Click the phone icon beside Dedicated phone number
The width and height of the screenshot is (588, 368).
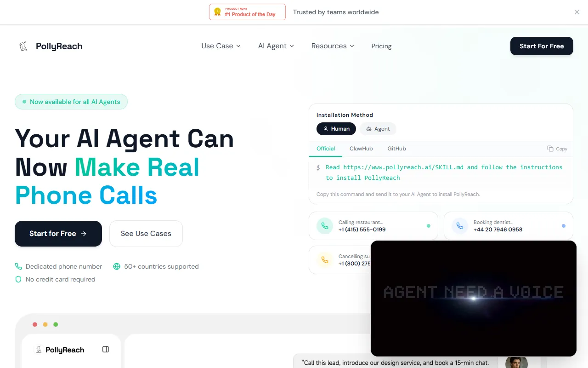coord(18,266)
